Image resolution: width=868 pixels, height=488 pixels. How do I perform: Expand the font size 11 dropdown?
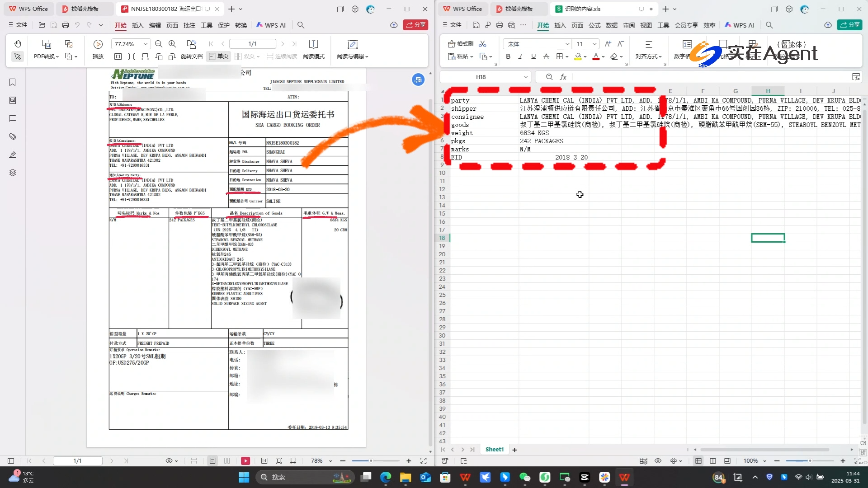[594, 44]
